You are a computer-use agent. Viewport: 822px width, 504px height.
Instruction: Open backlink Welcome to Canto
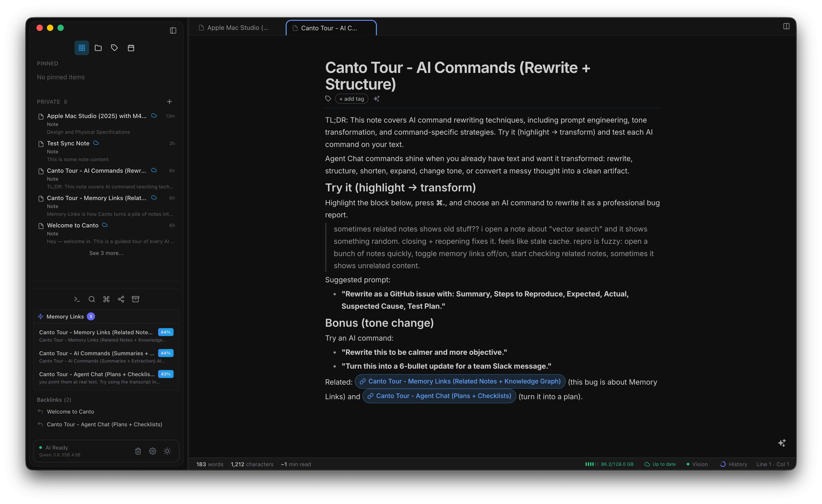[70, 411]
